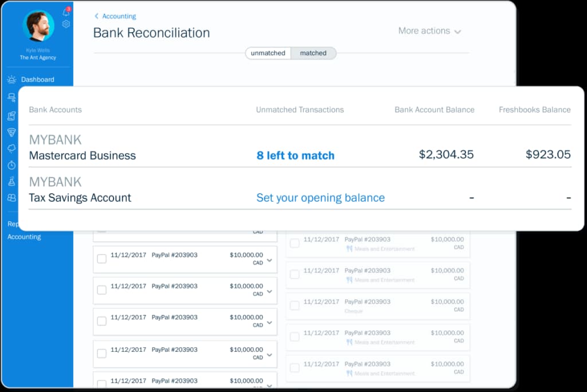This screenshot has width=587, height=392.
Task: Click the Bank Accounts column header
Action: 56,109
